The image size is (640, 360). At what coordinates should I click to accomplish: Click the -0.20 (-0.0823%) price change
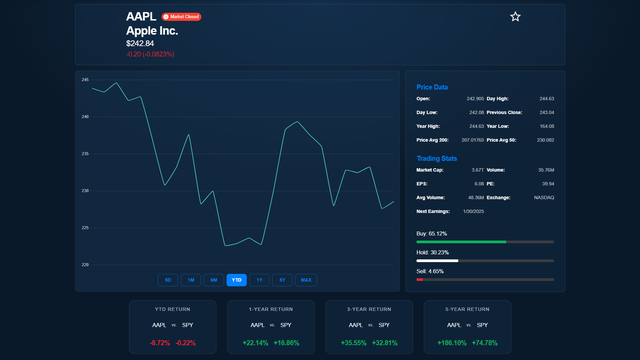point(150,54)
